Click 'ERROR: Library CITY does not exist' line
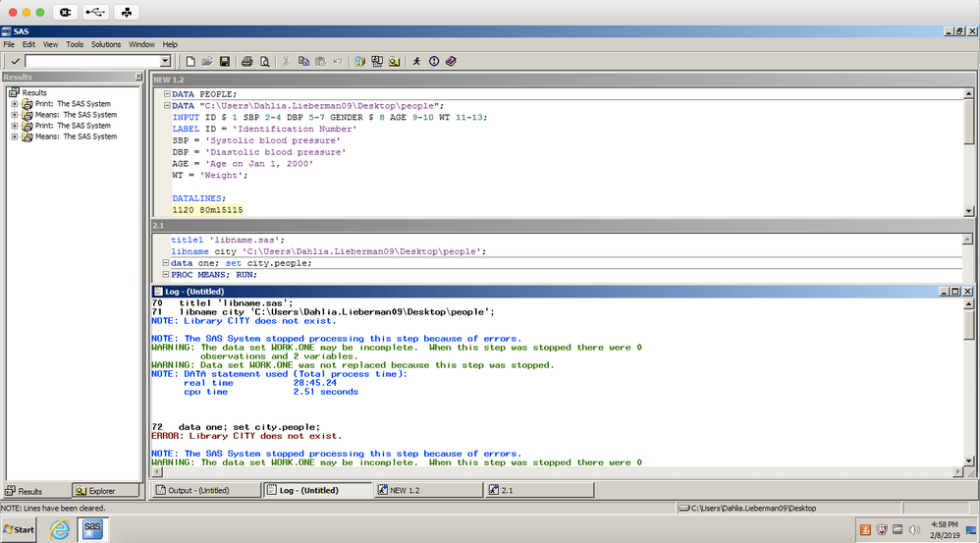Viewport: 980px width, 543px height. coord(246,436)
